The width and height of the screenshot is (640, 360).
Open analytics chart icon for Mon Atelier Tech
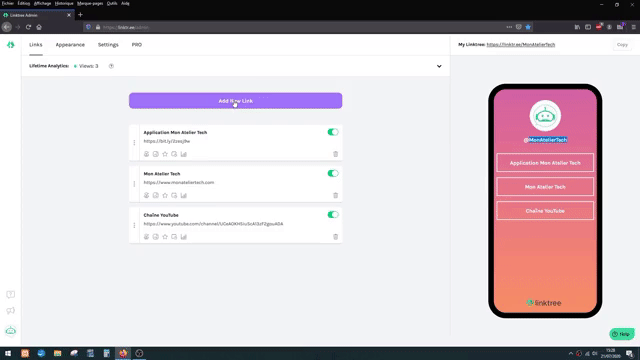click(x=184, y=196)
